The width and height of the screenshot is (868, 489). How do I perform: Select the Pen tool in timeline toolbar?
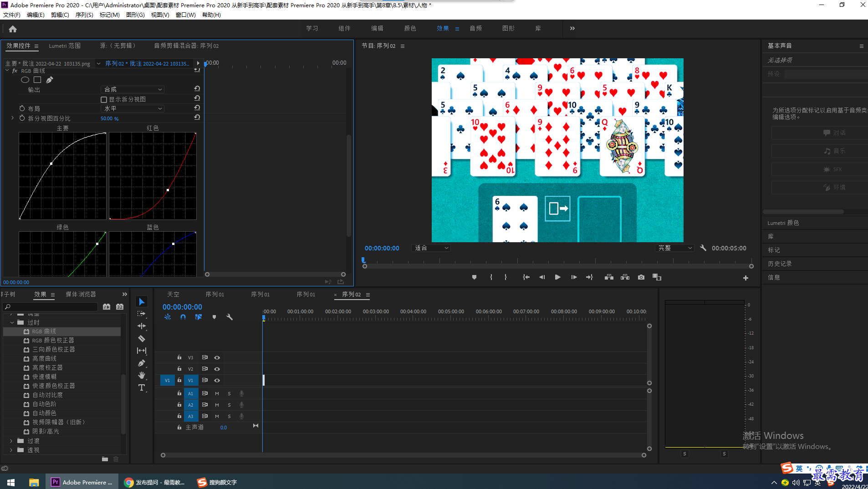[142, 363]
